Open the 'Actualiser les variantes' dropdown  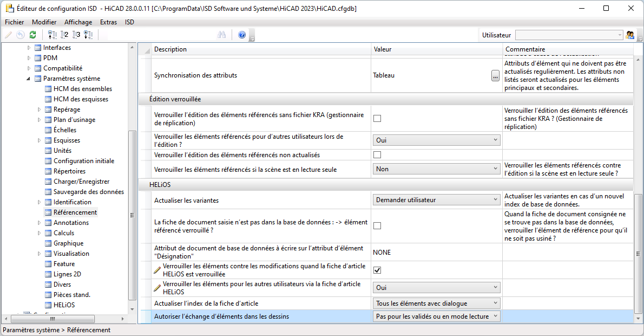point(436,200)
